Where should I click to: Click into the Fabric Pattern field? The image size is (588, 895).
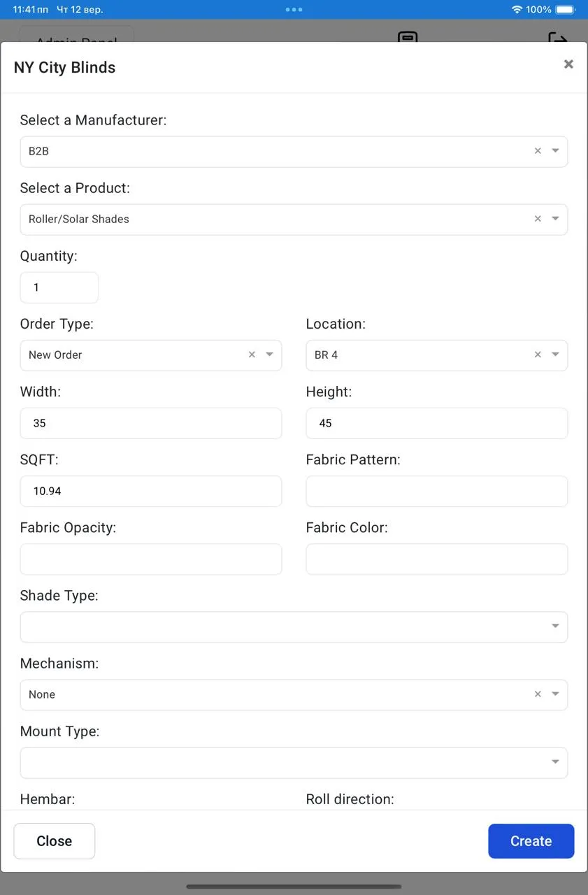click(x=436, y=492)
